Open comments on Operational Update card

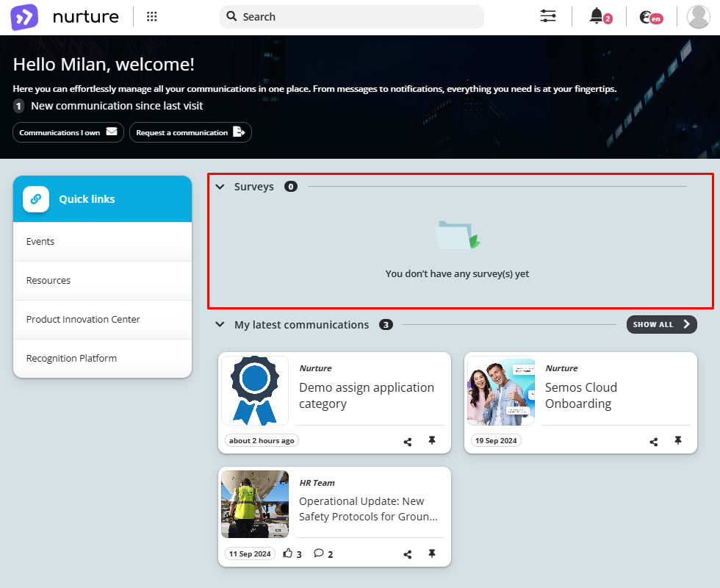point(319,553)
